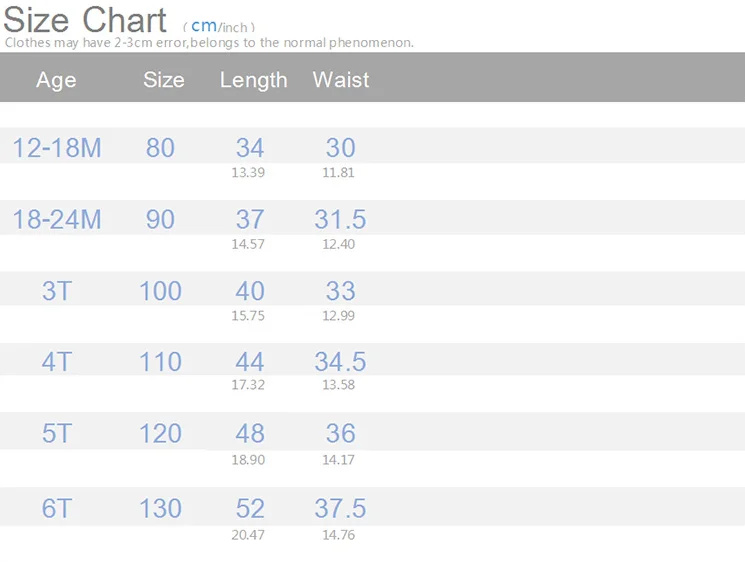Screen dimensions: 745x562
Task: Click the Waist column header
Action: pyautogui.click(x=340, y=80)
